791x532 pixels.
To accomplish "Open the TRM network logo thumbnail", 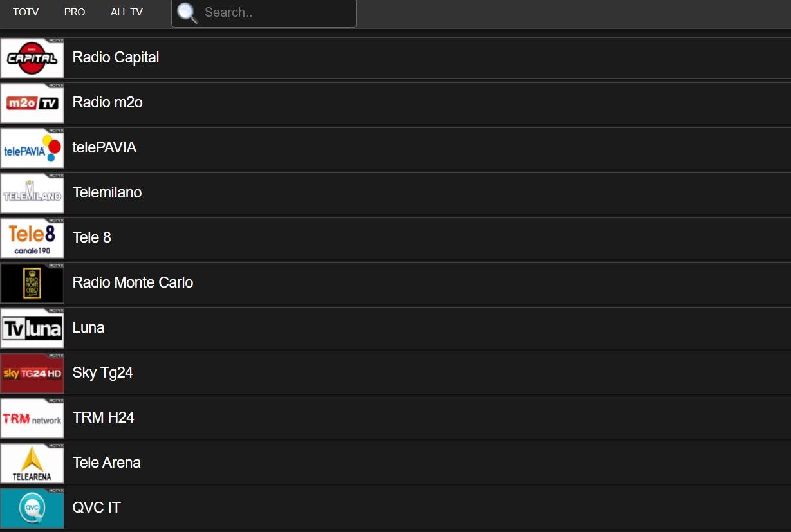I will [32, 418].
